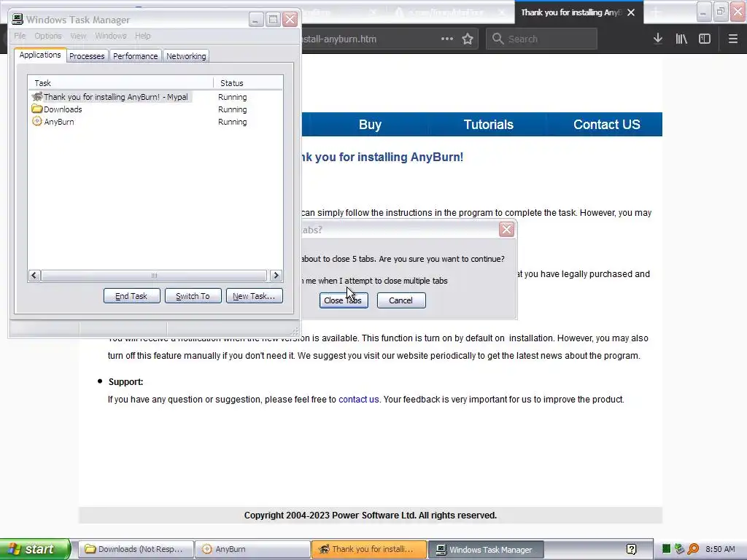Click the network computers tray icon

point(679,549)
